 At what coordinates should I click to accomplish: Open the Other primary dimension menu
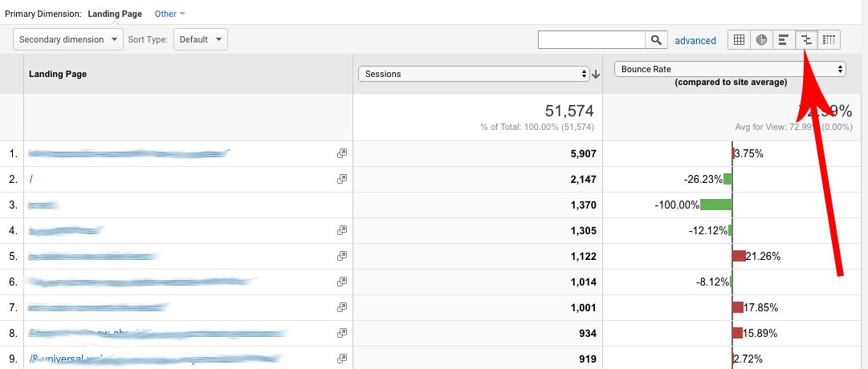[169, 14]
